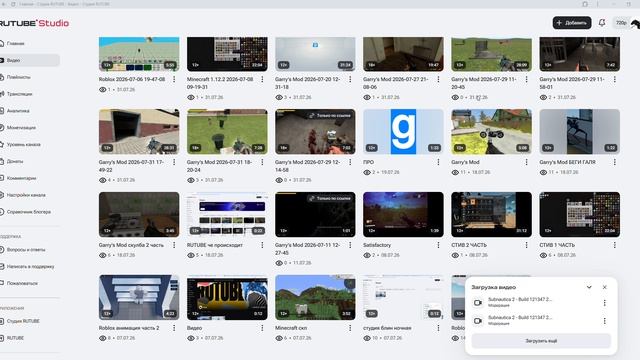The image size is (640, 360).
Task: Open the Garry's Mod БЕГИ ГАЛЯ thumbnail
Action: 580,131
